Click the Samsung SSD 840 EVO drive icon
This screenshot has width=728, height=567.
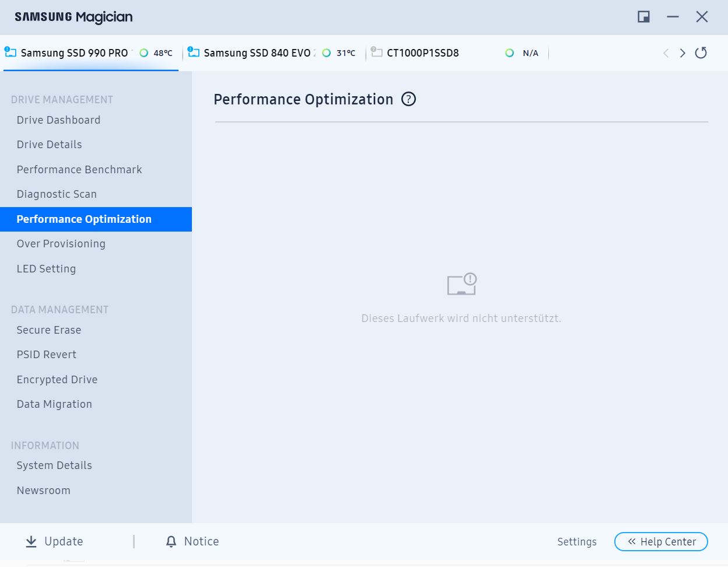tap(194, 52)
